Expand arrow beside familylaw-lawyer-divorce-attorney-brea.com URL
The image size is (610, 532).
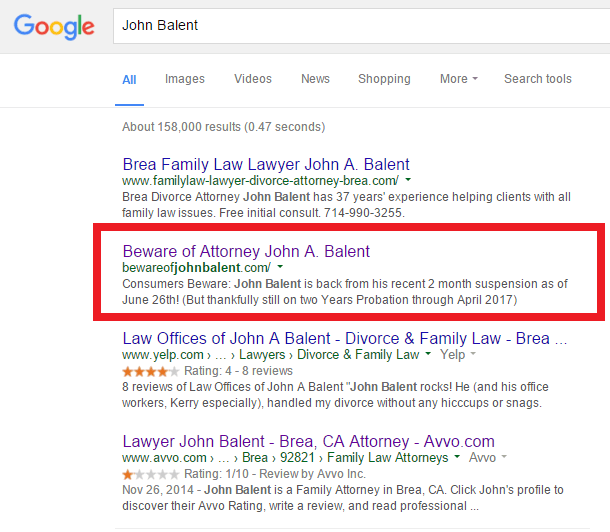point(408,180)
